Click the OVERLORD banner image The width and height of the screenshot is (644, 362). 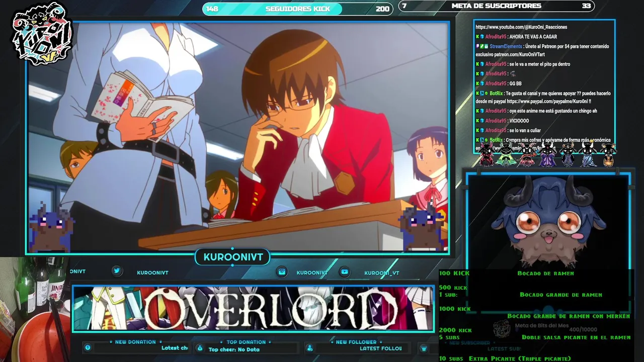click(253, 309)
